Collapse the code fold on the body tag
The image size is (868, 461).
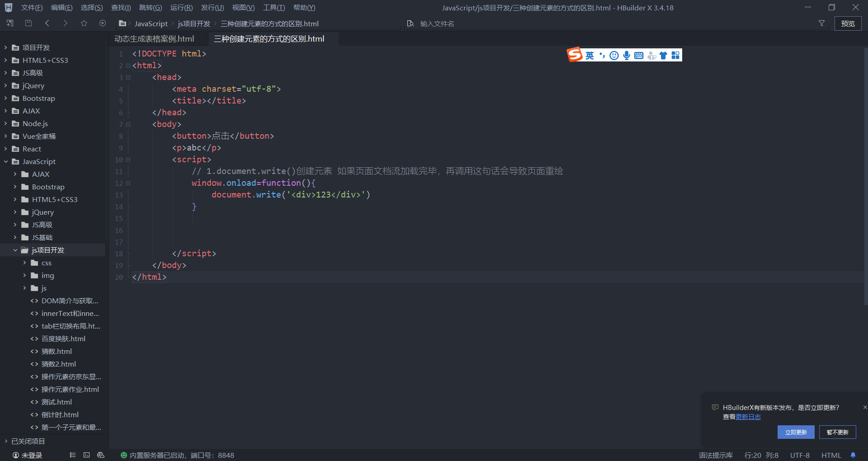(128, 124)
